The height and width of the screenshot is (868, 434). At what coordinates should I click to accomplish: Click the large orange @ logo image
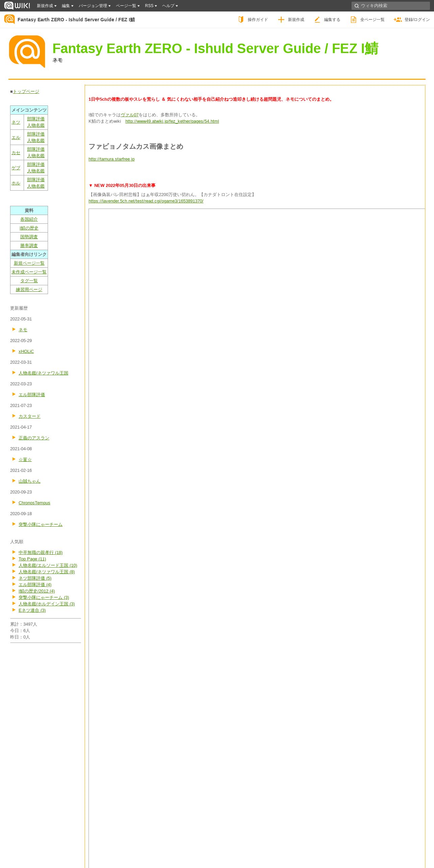click(27, 51)
